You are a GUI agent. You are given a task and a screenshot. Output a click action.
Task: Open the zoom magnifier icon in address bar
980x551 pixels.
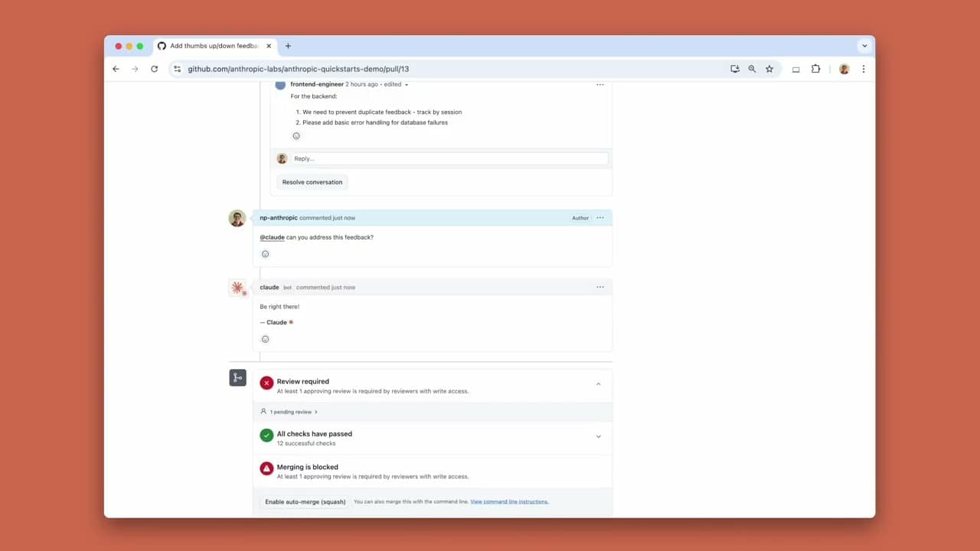pyautogui.click(x=752, y=69)
